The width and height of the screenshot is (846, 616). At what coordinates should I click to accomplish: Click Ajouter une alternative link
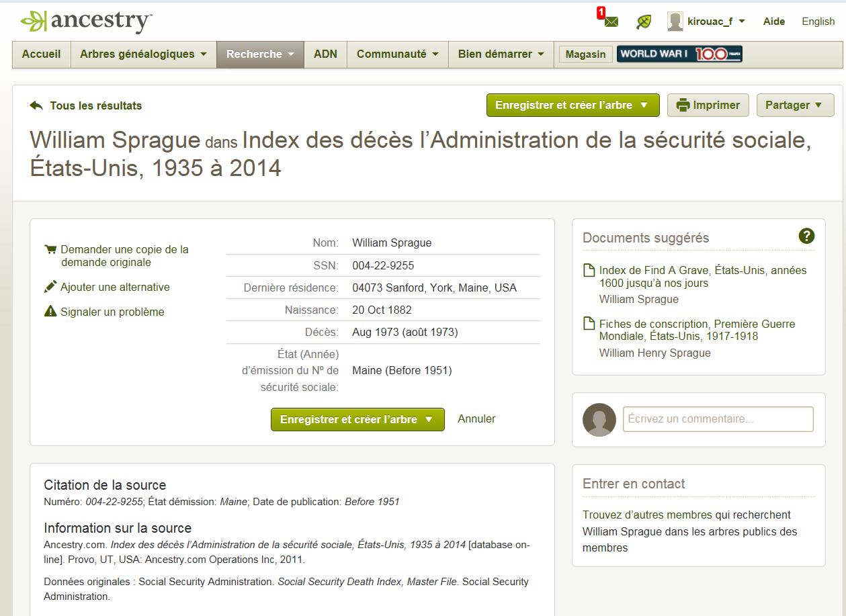coord(115,287)
